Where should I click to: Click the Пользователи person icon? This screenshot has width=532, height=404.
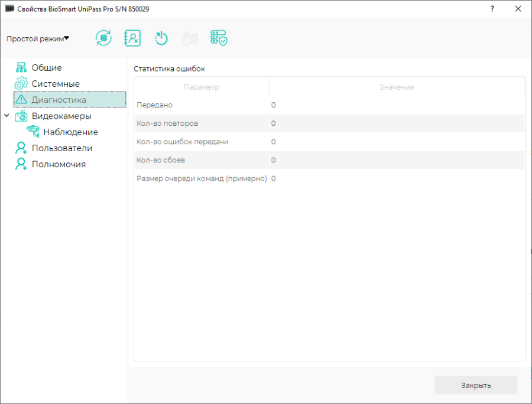coord(21,148)
